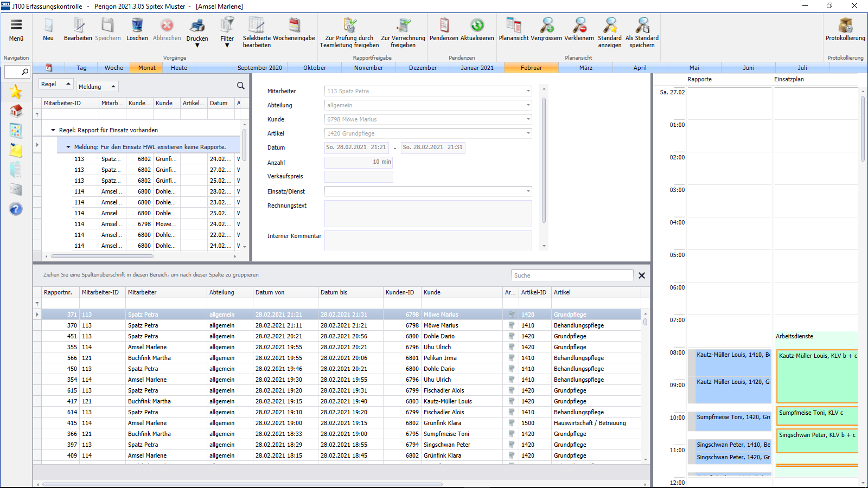The height and width of the screenshot is (488, 868).
Task: Switch to the Woche view tab
Action: [x=114, y=68]
